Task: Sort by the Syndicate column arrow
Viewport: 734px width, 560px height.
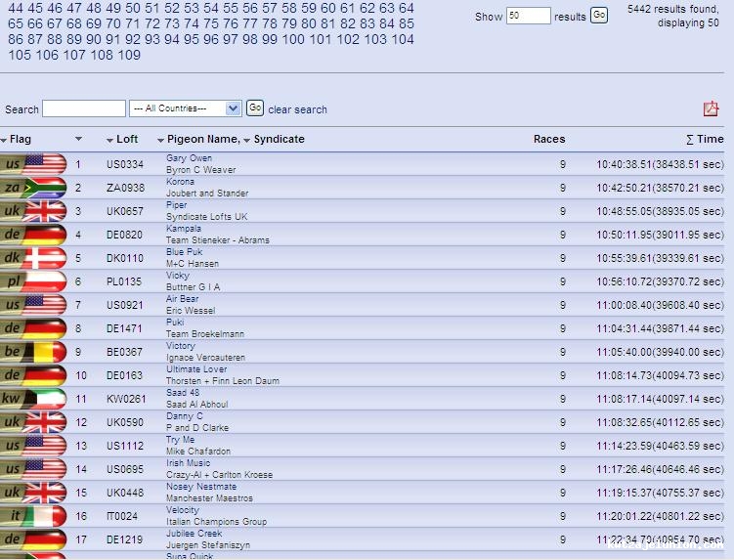Action: click(x=247, y=140)
